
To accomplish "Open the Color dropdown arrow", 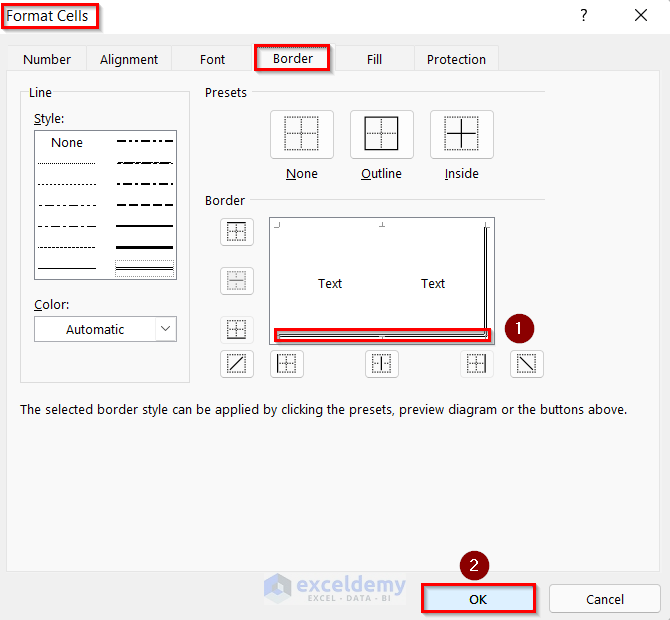I will coord(166,329).
